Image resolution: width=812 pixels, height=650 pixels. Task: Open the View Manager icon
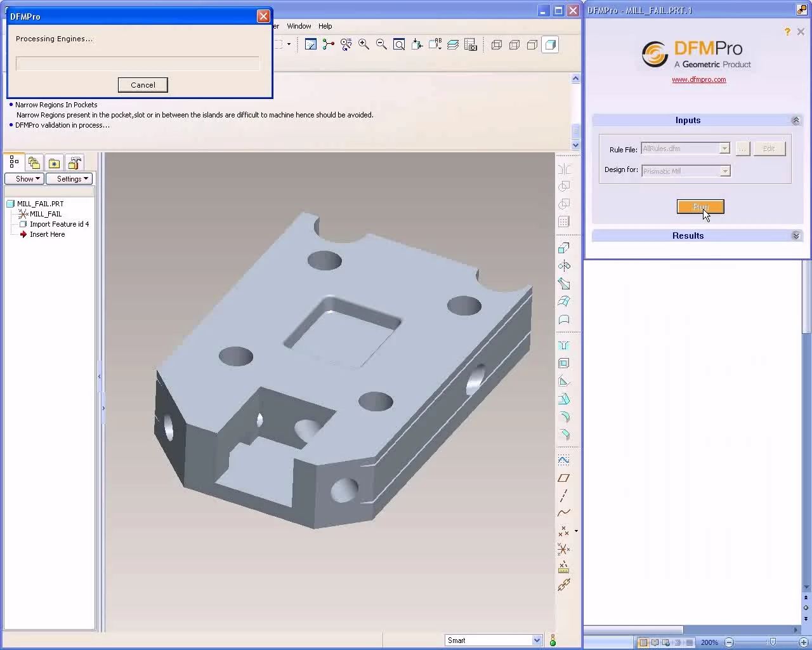click(471, 44)
